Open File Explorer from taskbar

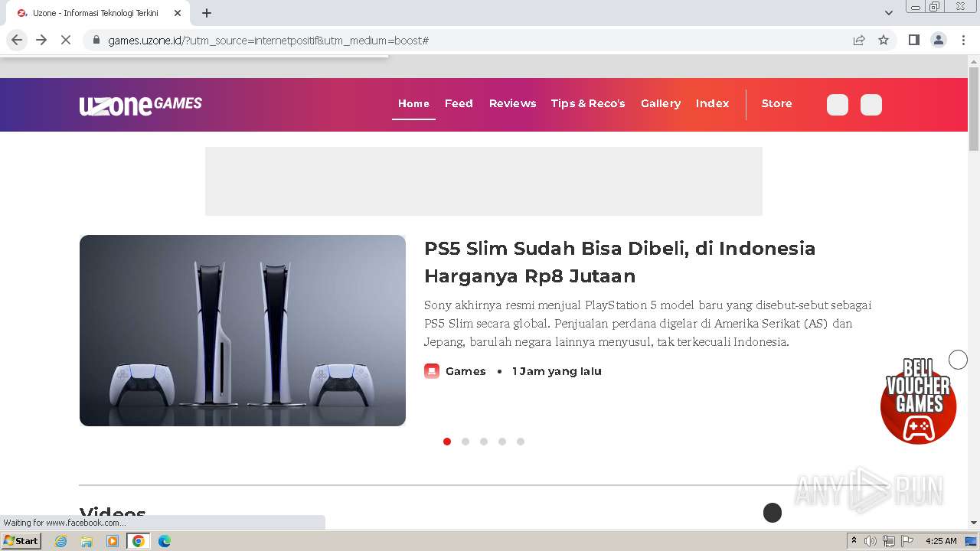(87, 541)
